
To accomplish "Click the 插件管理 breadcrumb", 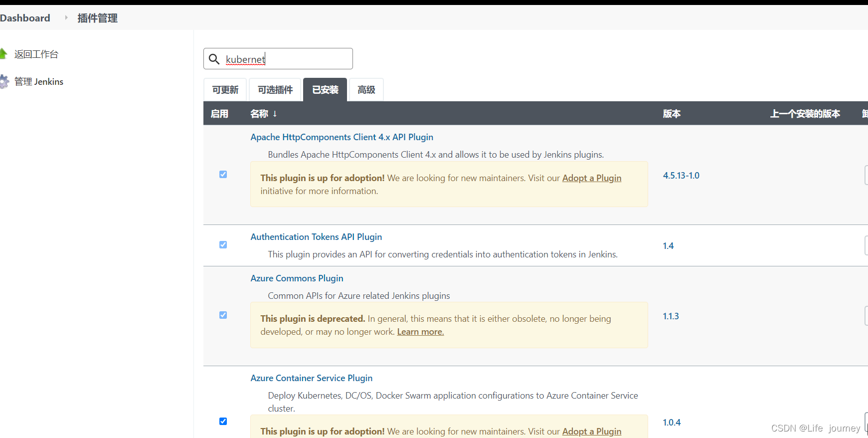I will 98,18.
